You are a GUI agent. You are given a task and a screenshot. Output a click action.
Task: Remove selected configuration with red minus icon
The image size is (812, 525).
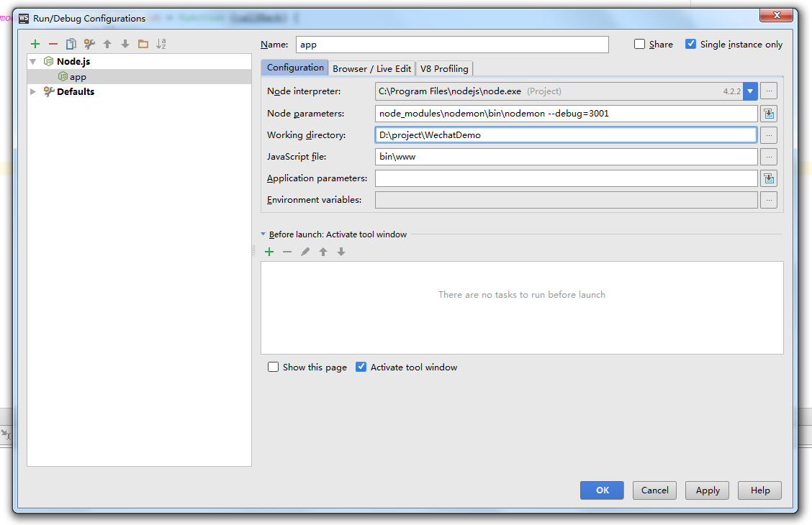pyautogui.click(x=53, y=45)
